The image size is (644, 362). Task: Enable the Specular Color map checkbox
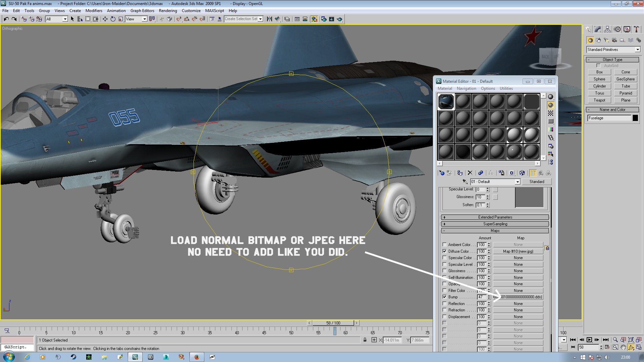pyautogui.click(x=444, y=258)
